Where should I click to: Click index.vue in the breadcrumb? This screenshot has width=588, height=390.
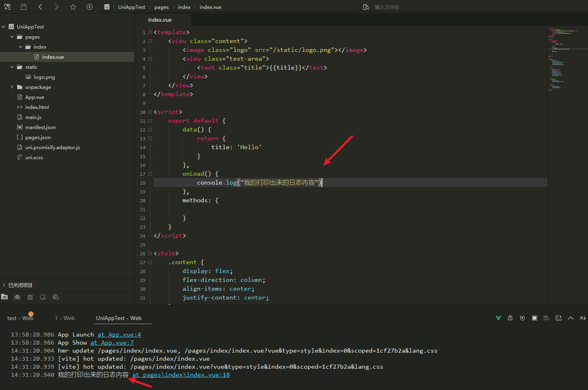point(211,7)
